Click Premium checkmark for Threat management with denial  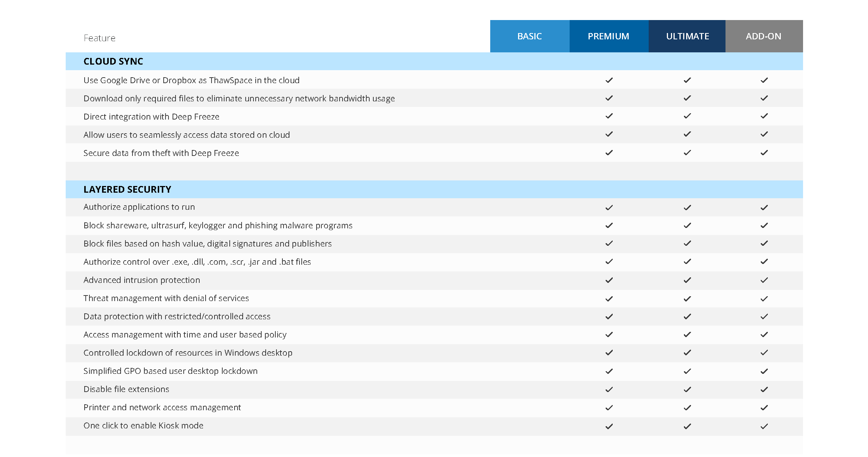609,298
